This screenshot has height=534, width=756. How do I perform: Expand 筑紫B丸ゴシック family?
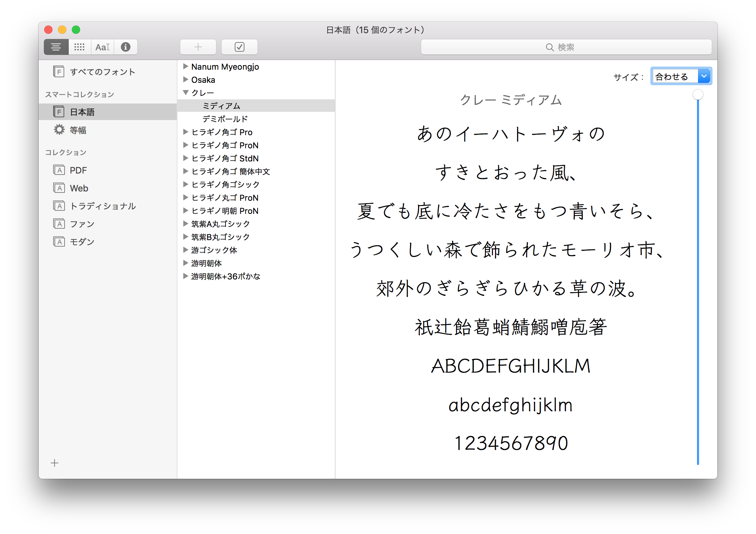(x=186, y=237)
